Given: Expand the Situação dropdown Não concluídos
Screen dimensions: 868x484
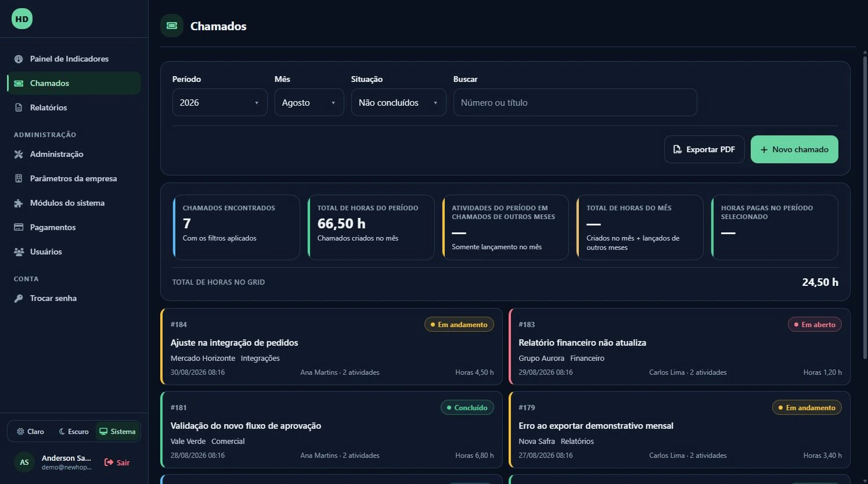Looking at the screenshot, I should tap(399, 102).
